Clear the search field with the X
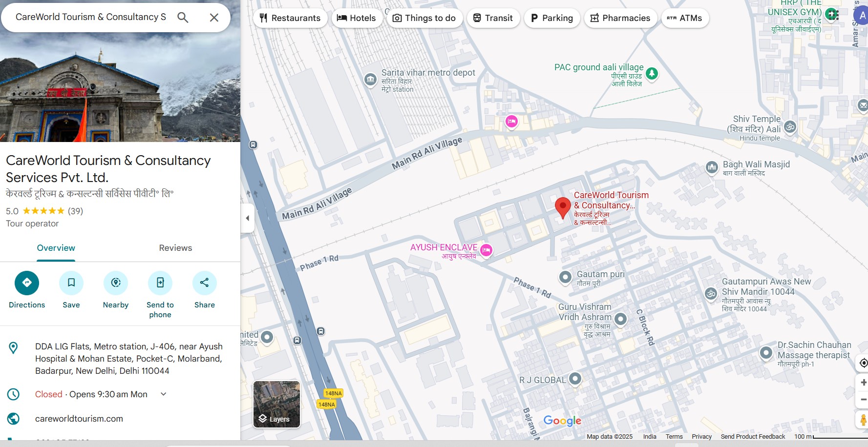 213,17
